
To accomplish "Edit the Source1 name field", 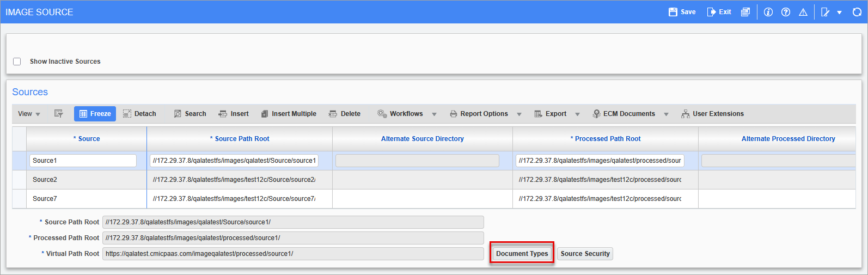I will pos(83,161).
